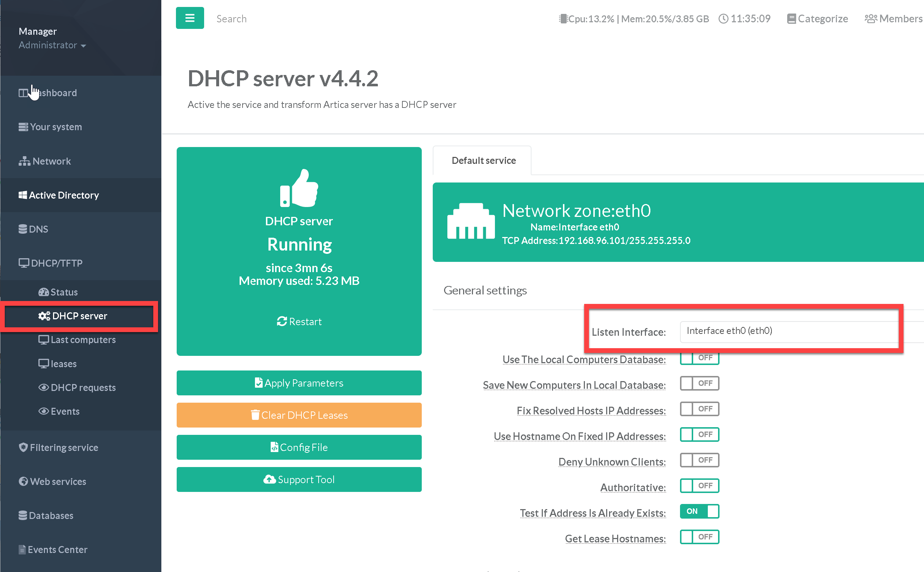Turn on Deny Unknown Clients switch
This screenshot has width=924, height=572.
699,460
